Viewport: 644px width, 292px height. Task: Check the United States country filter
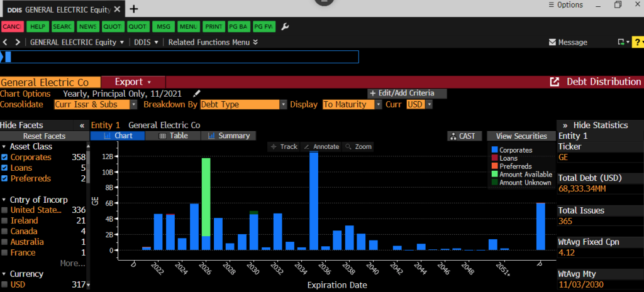4,210
